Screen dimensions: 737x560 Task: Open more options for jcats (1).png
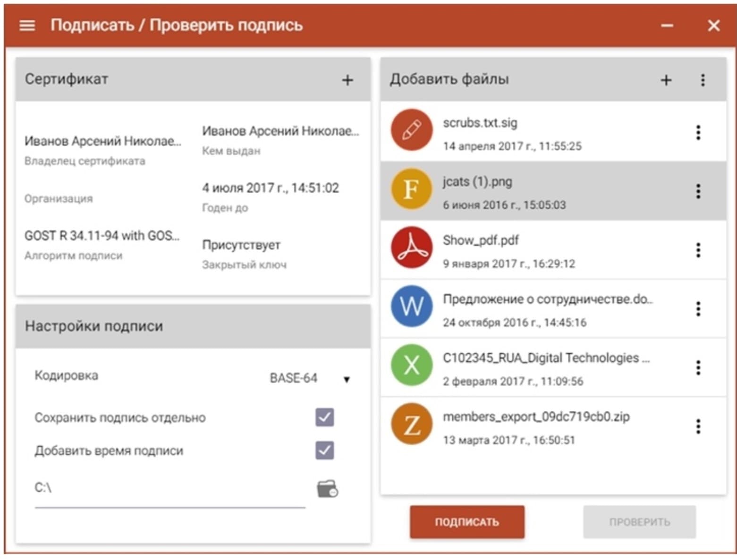(698, 191)
